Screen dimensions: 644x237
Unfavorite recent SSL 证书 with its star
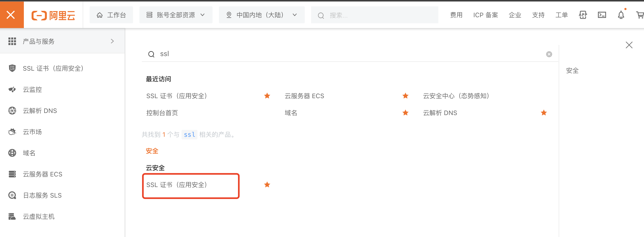click(x=267, y=96)
